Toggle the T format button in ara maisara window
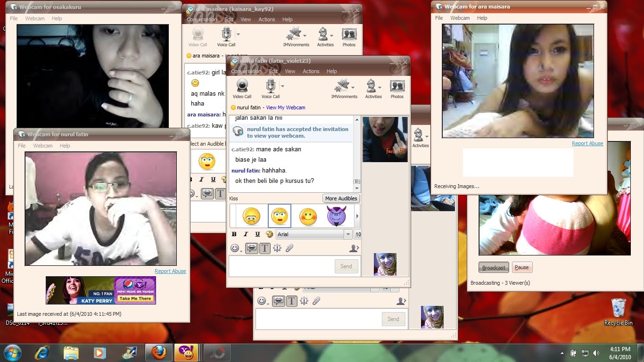 [220, 194]
